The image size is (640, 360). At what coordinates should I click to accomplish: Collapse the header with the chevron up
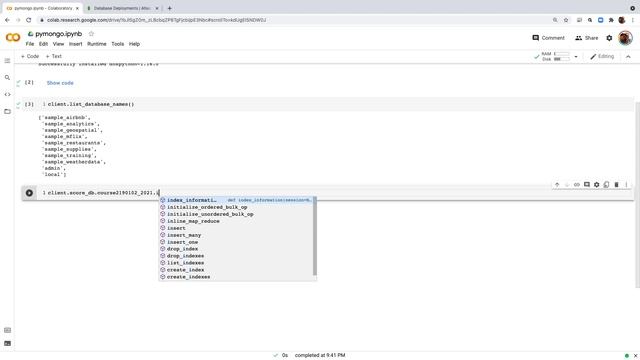click(628, 57)
